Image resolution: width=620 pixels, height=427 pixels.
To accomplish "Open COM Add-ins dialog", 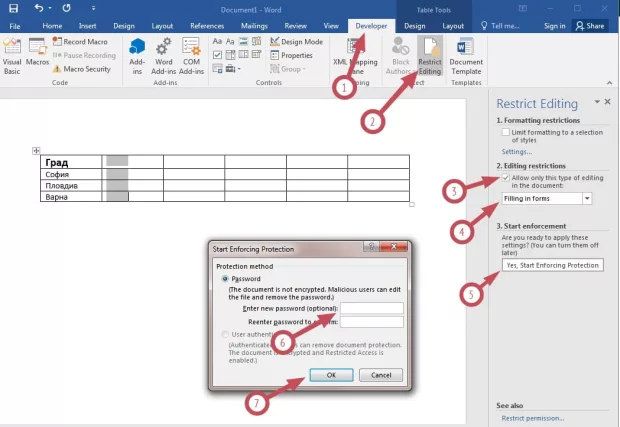I will pyautogui.click(x=191, y=57).
